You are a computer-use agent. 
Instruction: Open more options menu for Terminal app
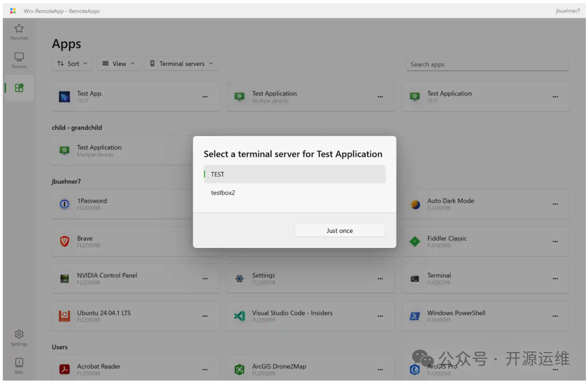[555, 279]
